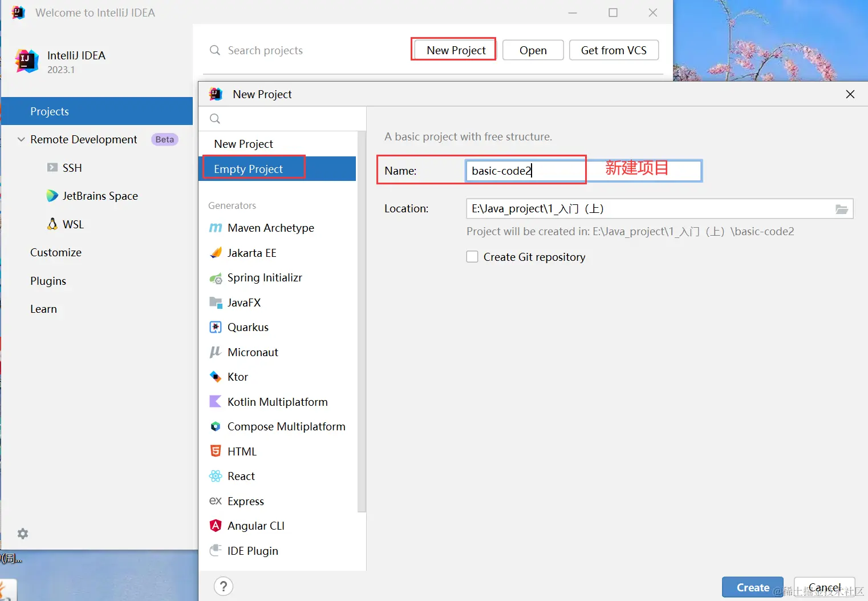Screen dimensions: 868x601
Task: Select the Maven Archetype generator
Action: point(277,228)
